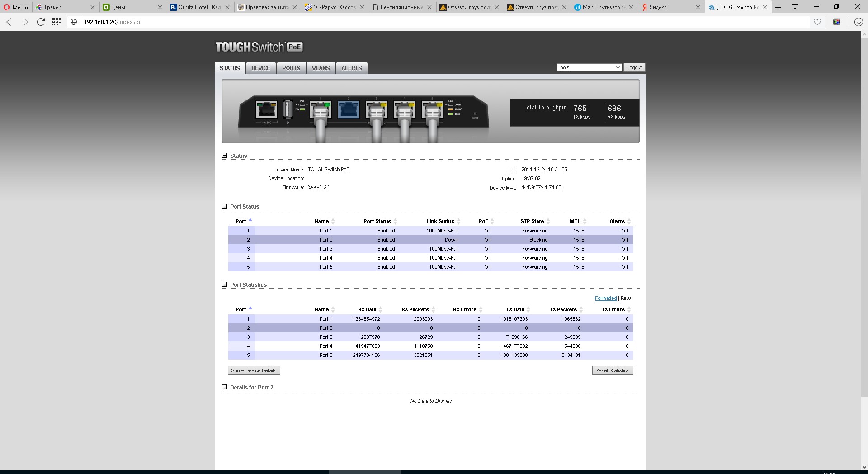Click the USB port on switch image
The height and width of the screenshot is (474, 868).
point(288,109)
